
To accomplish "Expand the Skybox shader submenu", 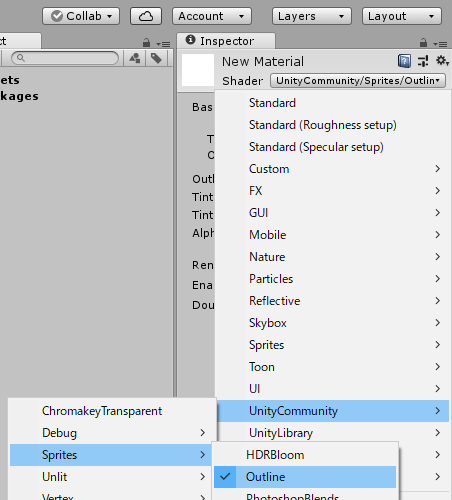I will click(332, 323).
